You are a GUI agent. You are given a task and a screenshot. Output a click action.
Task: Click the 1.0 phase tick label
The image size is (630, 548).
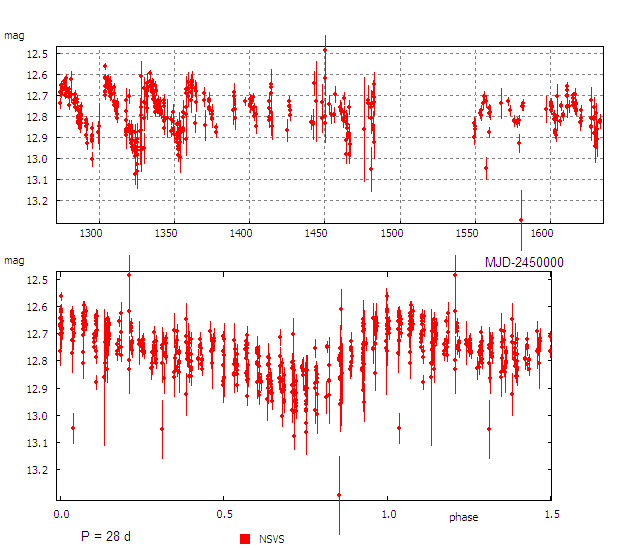tap(389, 514)
